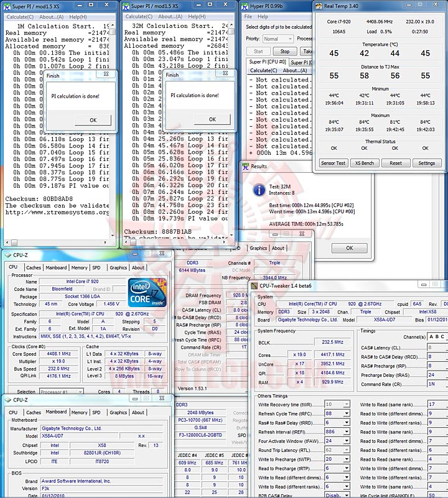Click Precharge Delay (tRAS) value 24
This screenshot has width=448, height=498.
tap(437, 375)
